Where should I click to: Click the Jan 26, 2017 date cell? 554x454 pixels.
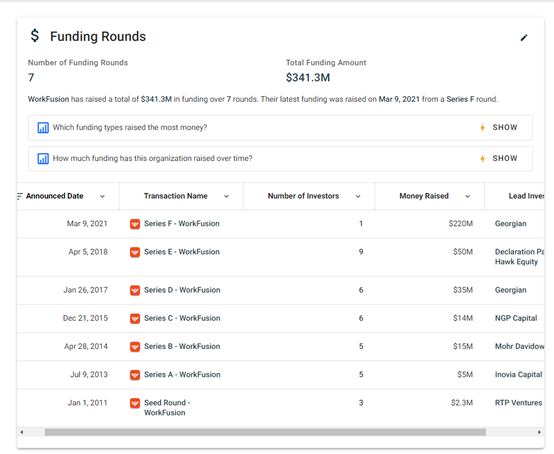86,290
